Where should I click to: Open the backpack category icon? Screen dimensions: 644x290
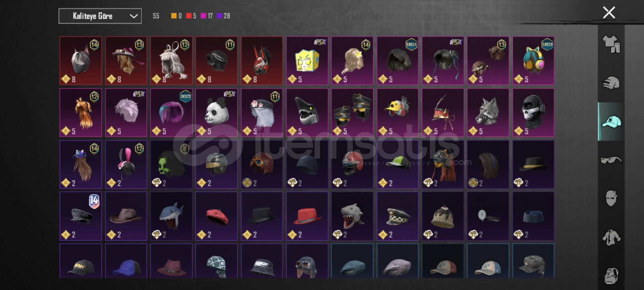pos(611,275)
